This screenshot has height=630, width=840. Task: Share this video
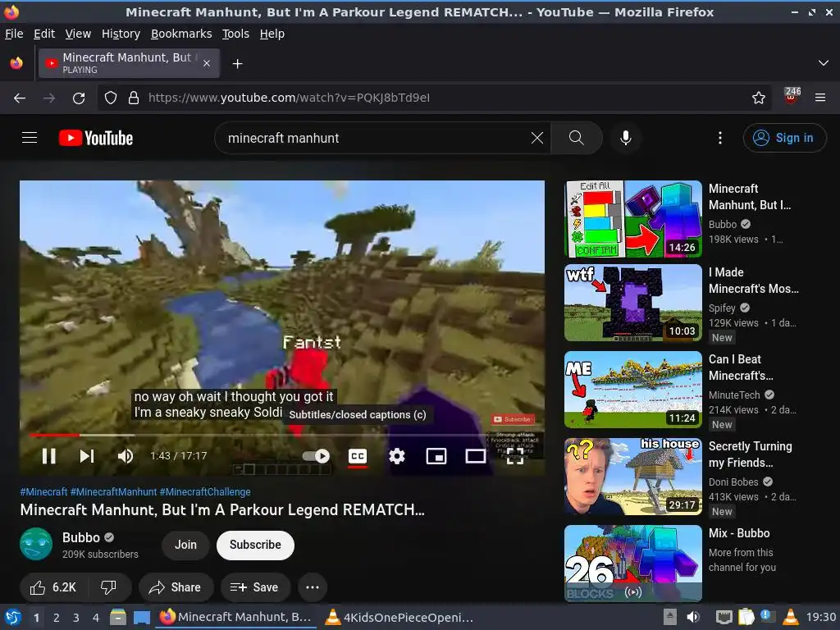(176, 587)
